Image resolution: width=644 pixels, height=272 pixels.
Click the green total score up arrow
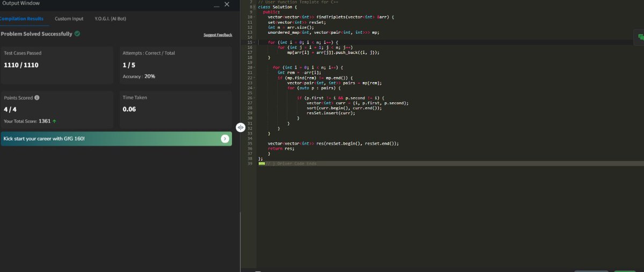(x=55, y=121)
